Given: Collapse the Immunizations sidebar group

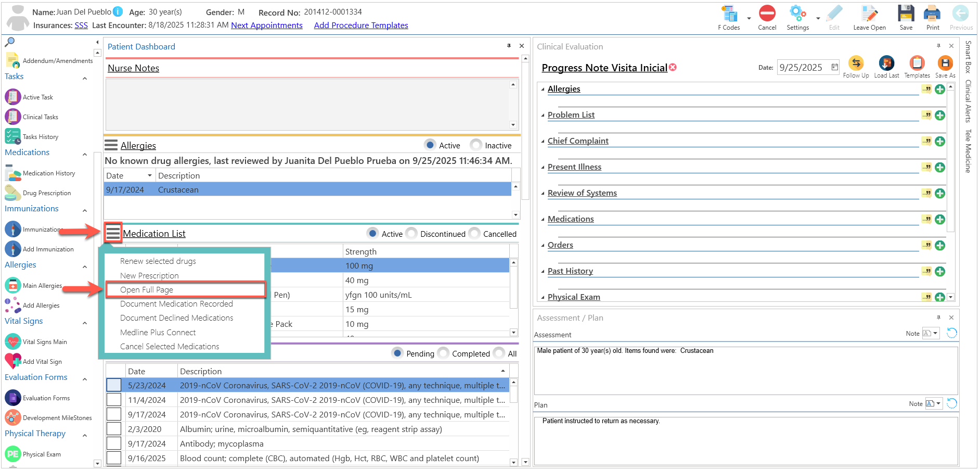Looking at the screenshot, I should pyautogui.click(x=85, y=211).
